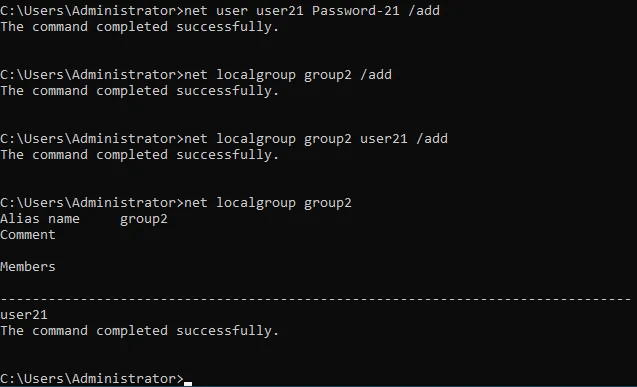Click user21 in the localgroup group2 user21 command
Viewport: 637px width, 387px height.
[x=384, y=139]
